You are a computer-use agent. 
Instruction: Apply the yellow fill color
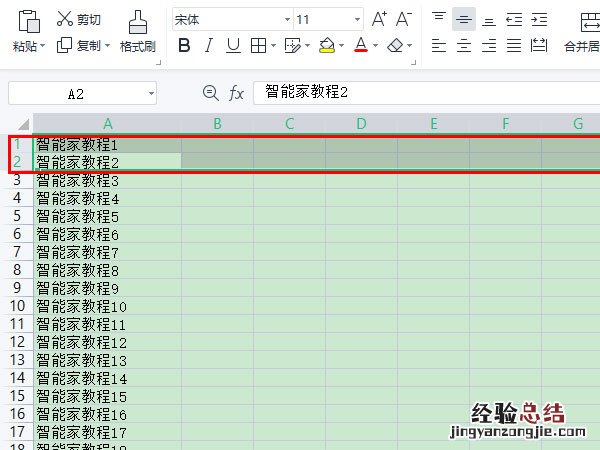(x=326, y=45)
